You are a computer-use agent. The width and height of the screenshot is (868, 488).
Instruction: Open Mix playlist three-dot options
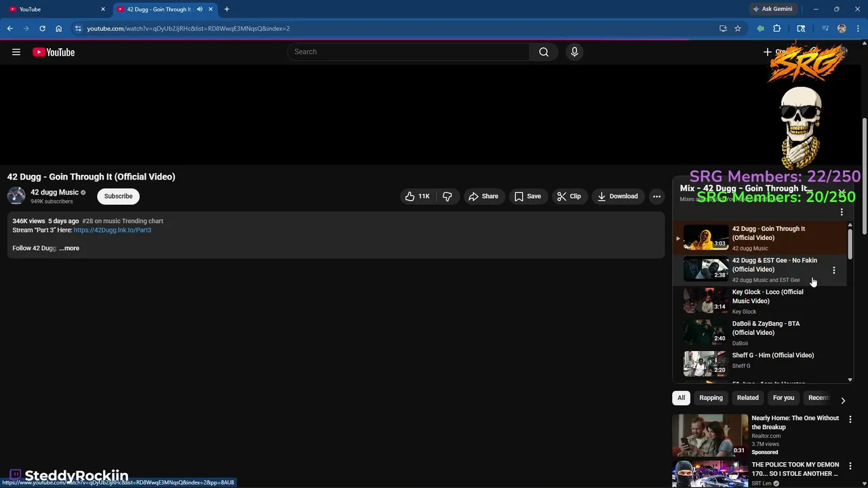pos(842,212)
